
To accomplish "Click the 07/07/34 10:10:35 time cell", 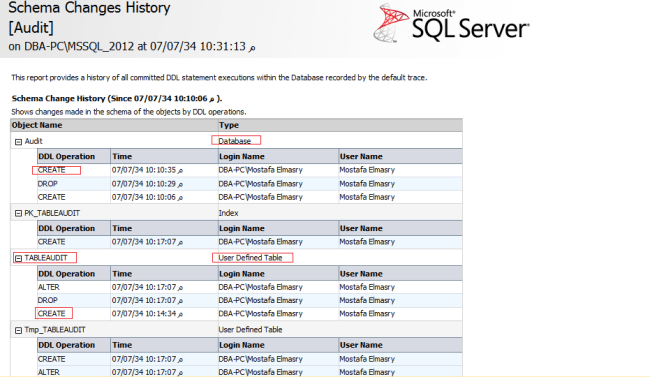I will 147,170.
